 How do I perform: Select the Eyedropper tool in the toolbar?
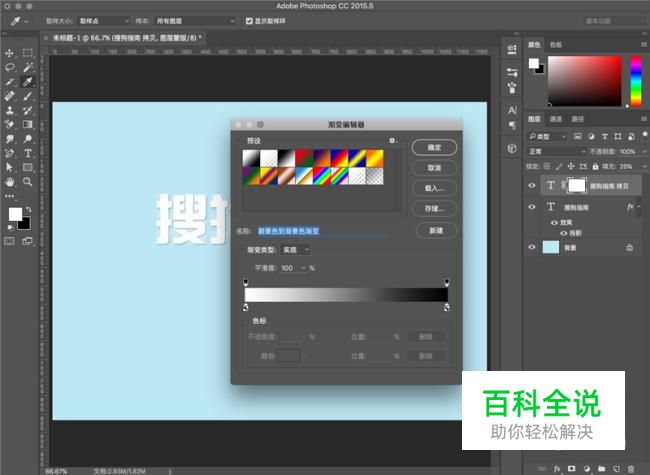[x=28, y=82]
